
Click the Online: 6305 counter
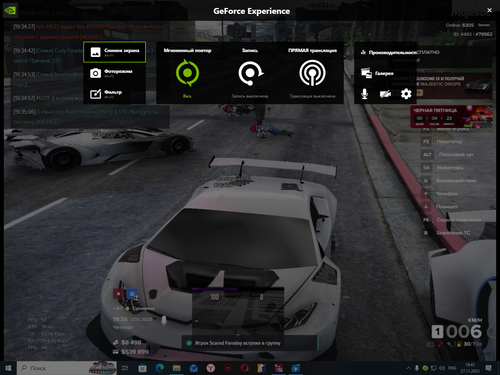(460, 25)
